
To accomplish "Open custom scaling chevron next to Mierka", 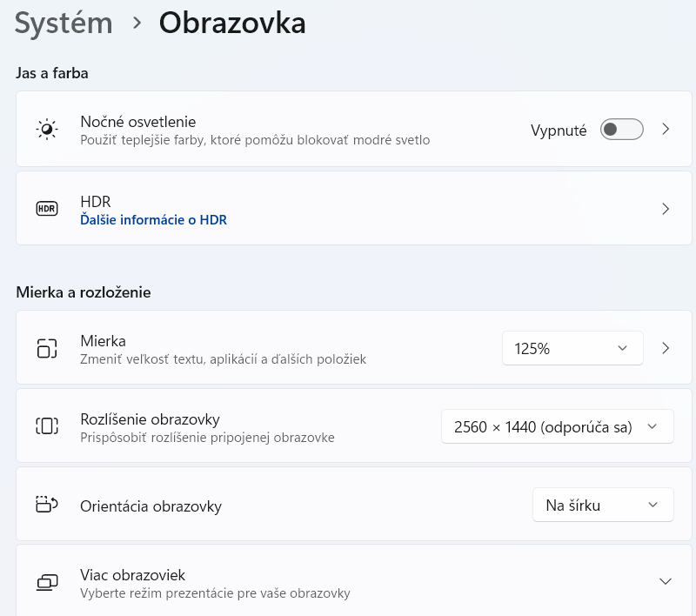I will (666, 348).
